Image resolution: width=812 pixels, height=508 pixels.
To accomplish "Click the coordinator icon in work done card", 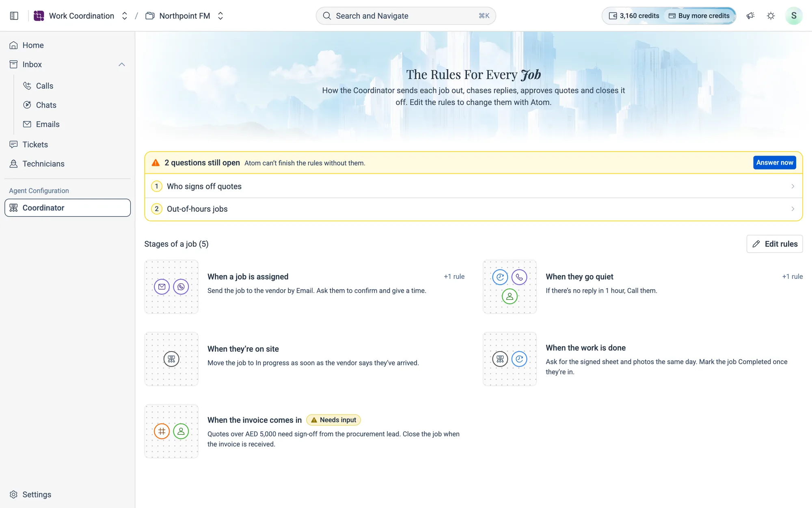I will [500, 359].
